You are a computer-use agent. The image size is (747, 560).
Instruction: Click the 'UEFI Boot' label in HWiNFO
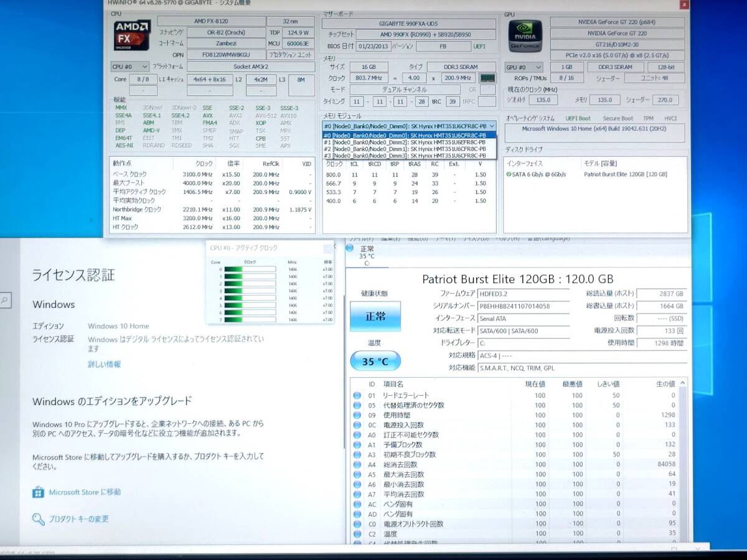577,118
